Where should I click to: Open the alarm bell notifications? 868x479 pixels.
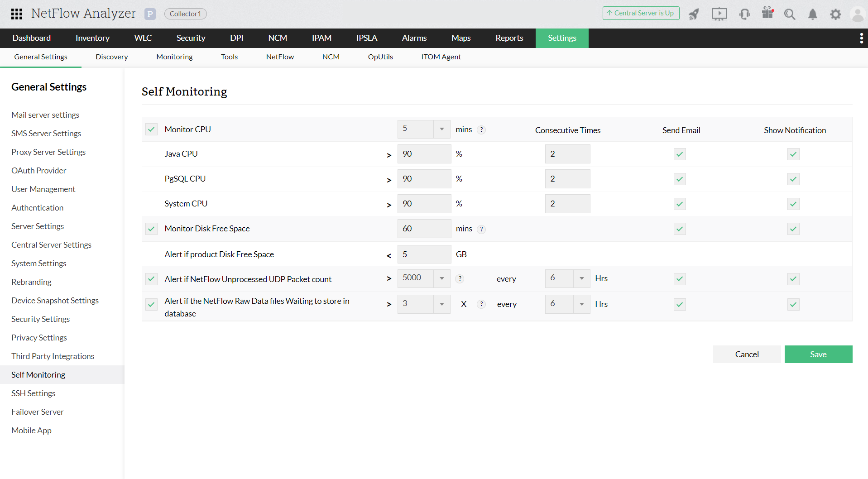click(813, 14)
